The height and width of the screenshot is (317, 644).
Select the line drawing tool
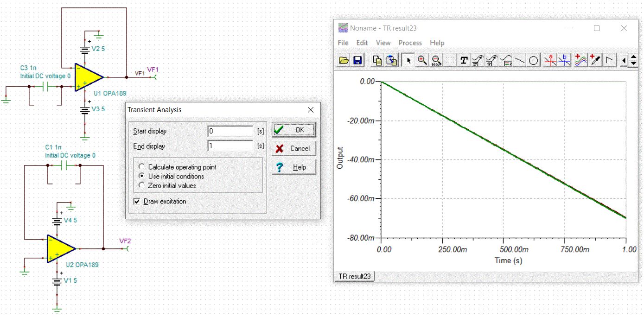click(x=520, y=60)
